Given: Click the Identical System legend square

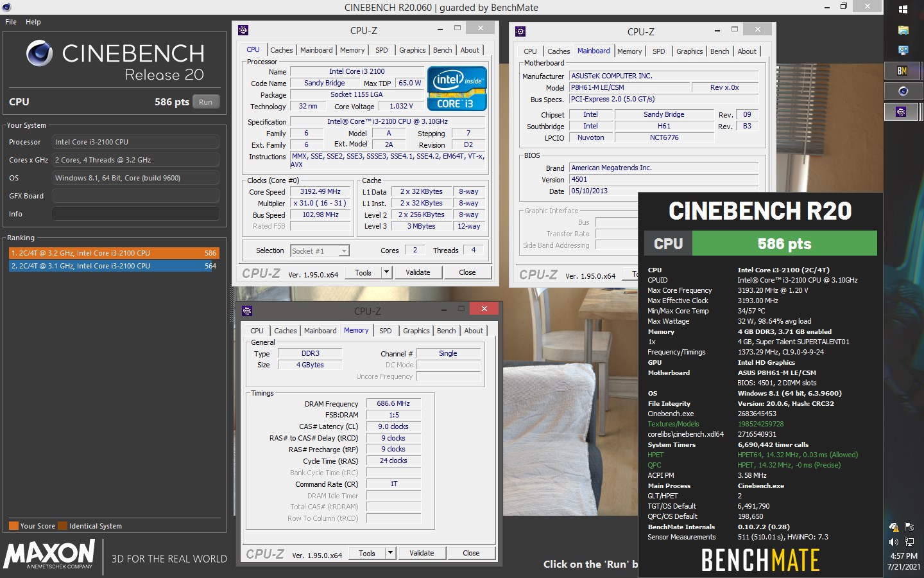Looking at the screenshot, I should 63,526.
